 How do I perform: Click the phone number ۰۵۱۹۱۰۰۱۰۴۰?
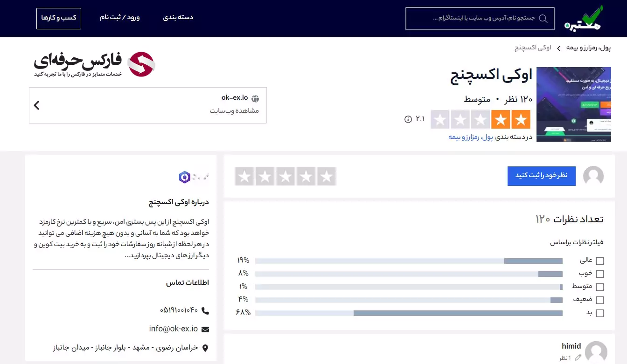(179, 310)
